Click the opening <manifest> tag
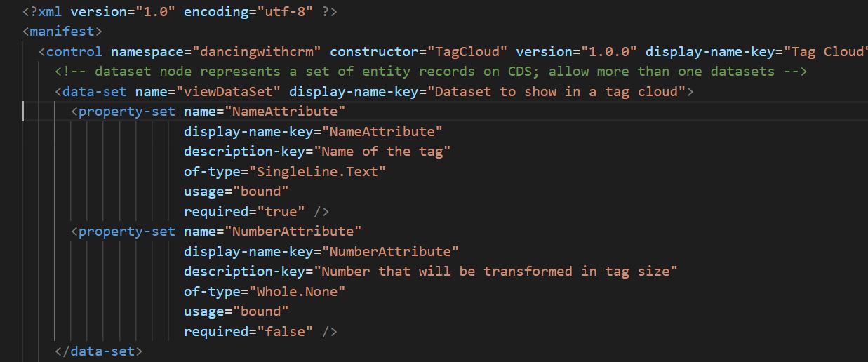868x362 pixels. tap(62, 32)
